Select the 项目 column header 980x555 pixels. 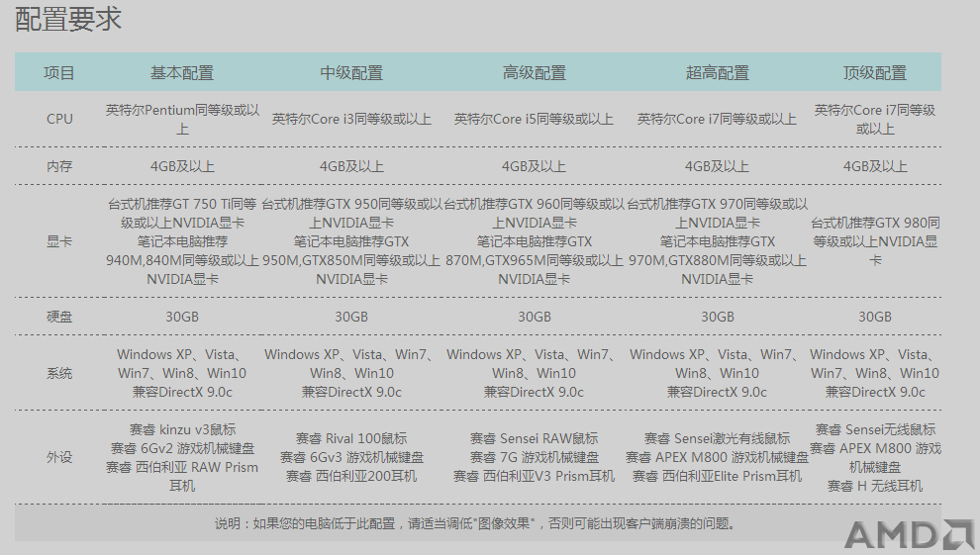(x=59, y=73)
